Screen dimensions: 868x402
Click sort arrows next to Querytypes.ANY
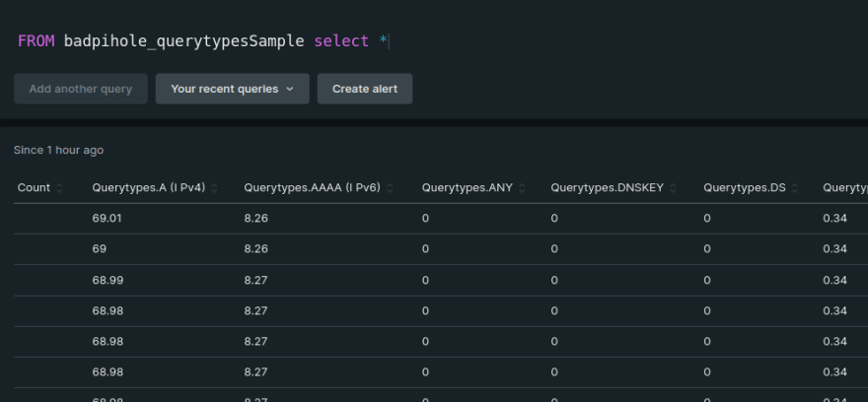point(523,188)
